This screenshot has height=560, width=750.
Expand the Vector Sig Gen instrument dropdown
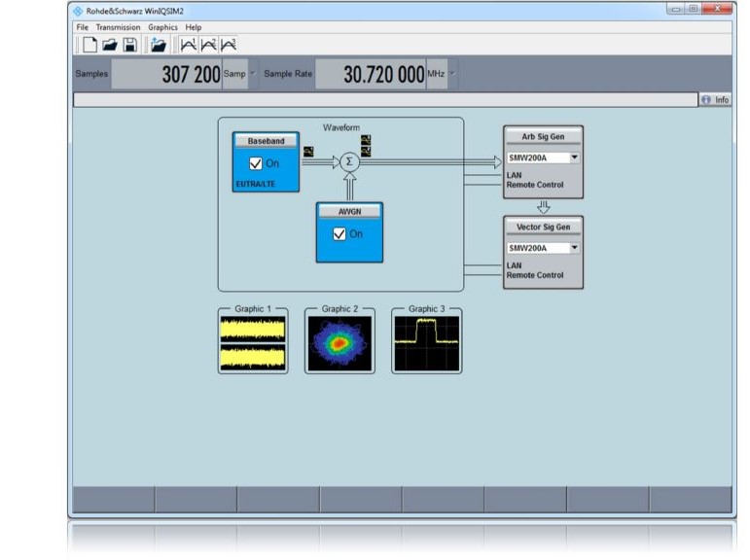pyautogui.click(x=575, y=248)
